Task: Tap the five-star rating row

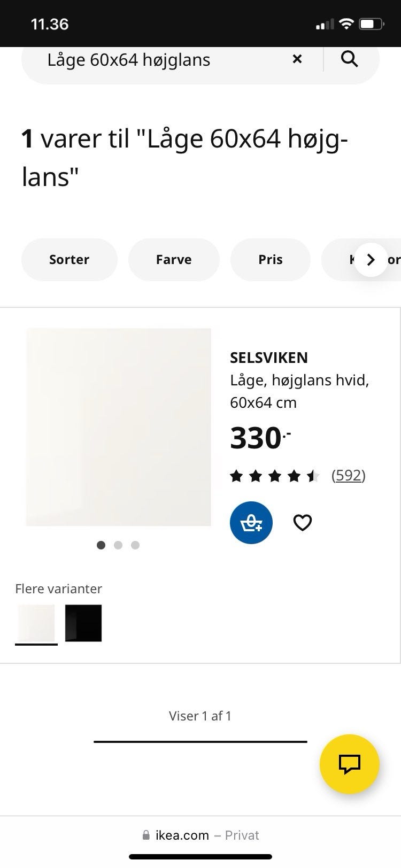Action: [274, 476]
